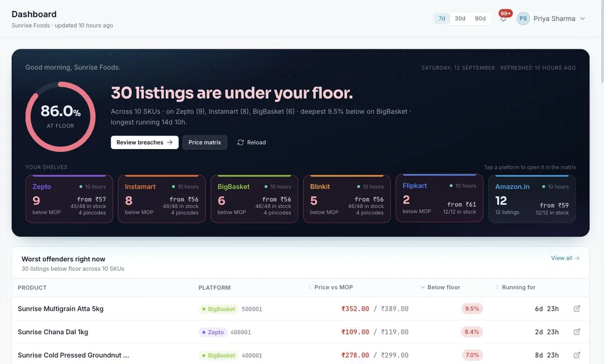Open the Flipkart shelf card
The image size is (604, 364).
click(x=439, y=198)
